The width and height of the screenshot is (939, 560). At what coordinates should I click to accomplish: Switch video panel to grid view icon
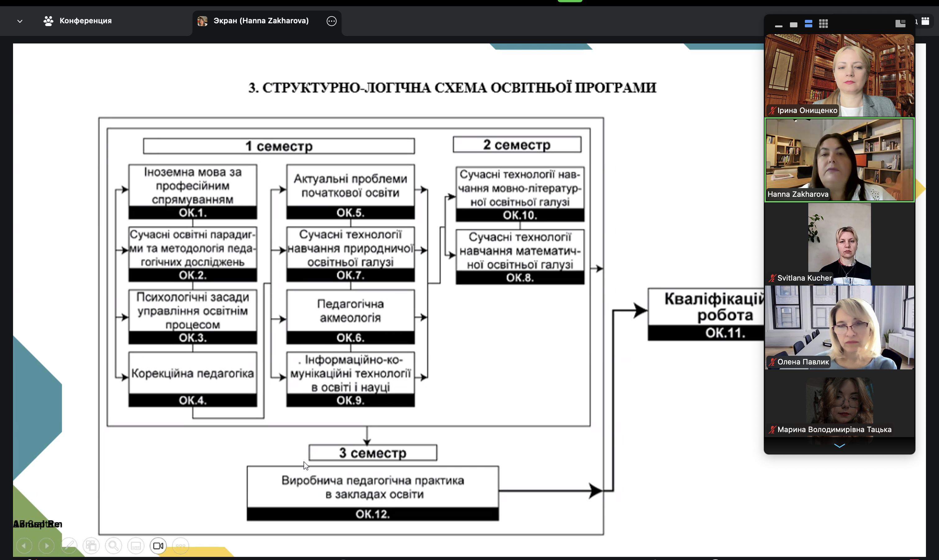tap(823, 24)
